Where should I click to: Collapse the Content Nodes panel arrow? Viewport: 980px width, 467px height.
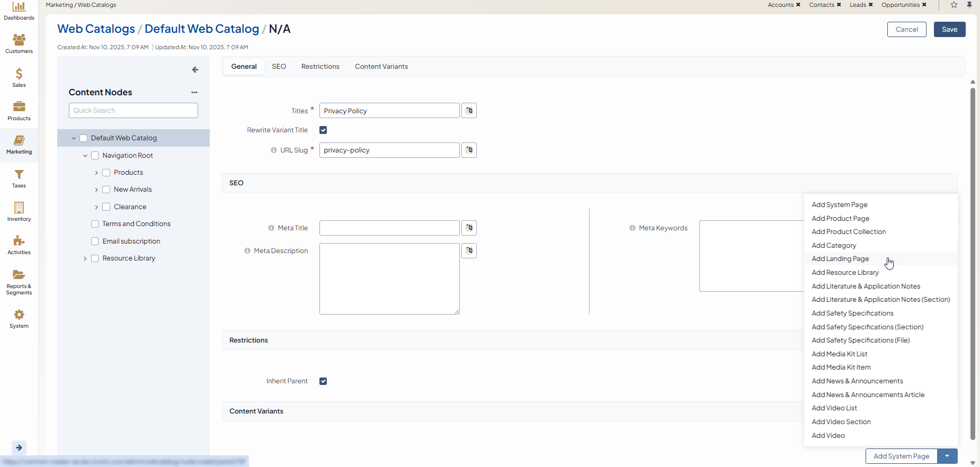pyautogui.click(x=195, y=70)
